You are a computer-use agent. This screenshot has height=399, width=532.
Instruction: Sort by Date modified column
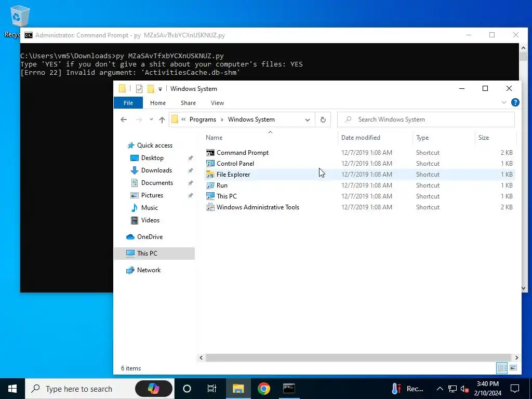361,137
